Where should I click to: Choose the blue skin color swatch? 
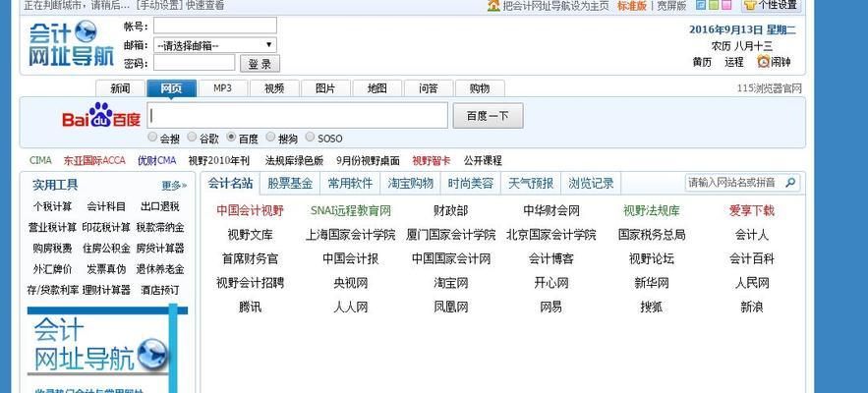pos(700,5)
